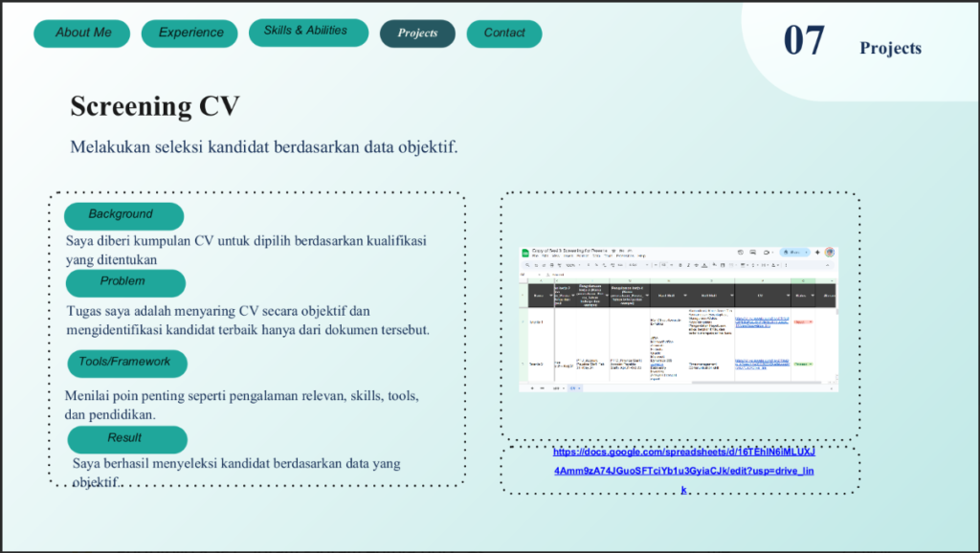The width and height of the screenshot is (980, 553).
Task: Click the Gemini sparkle icon
Action: tap(818, 253)
